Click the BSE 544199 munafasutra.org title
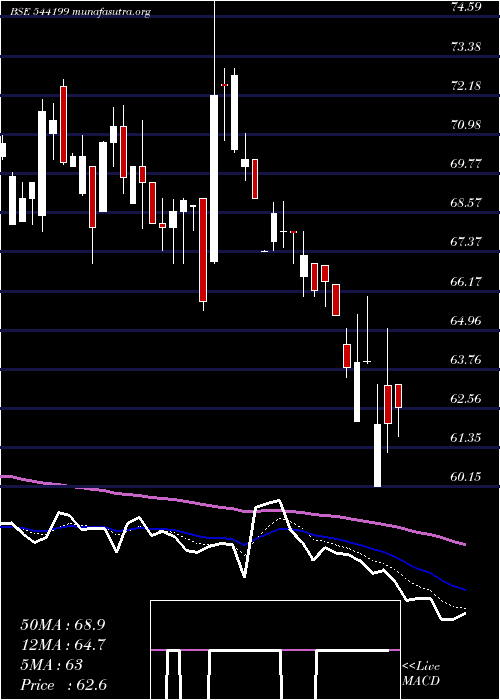The image size is (500, 700). coord(81,12)
